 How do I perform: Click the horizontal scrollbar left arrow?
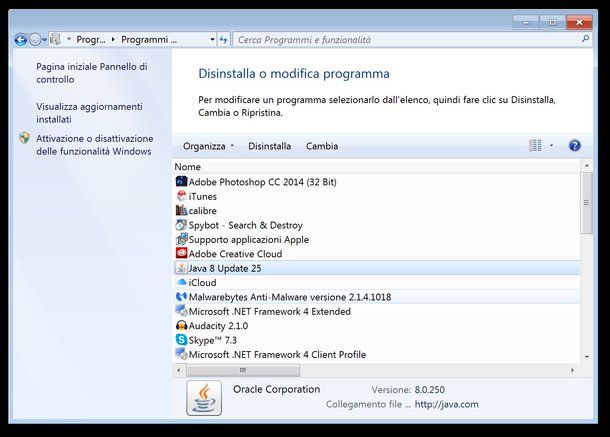(179, 370)
